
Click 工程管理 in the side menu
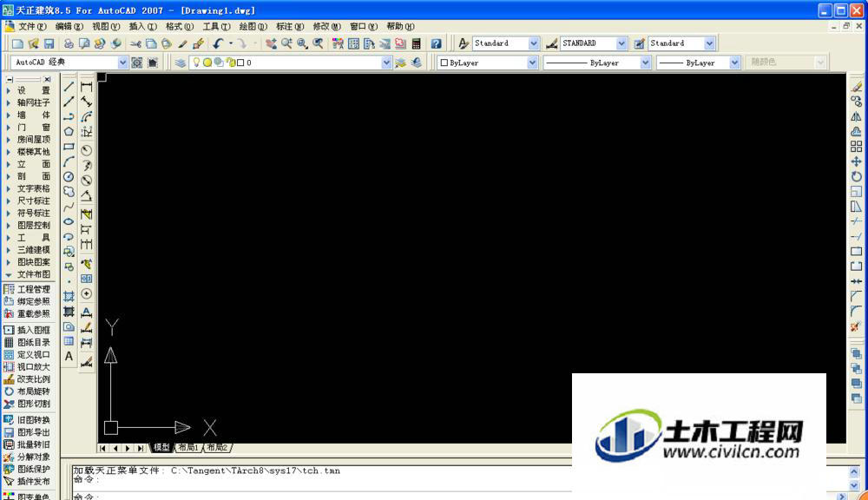point(28,289)
